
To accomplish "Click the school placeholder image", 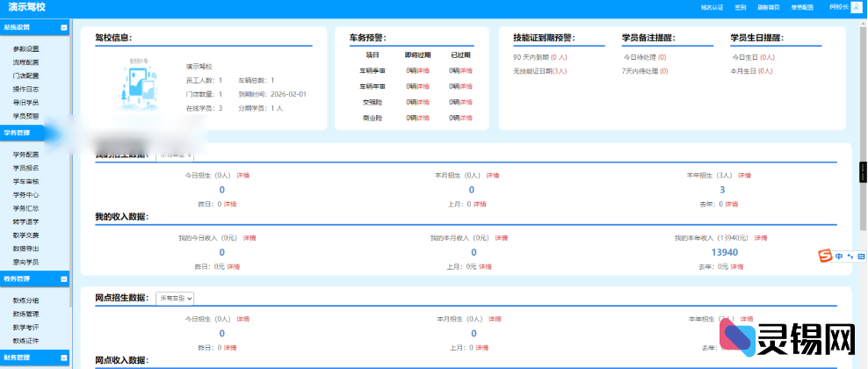I will tap(141, 83).
